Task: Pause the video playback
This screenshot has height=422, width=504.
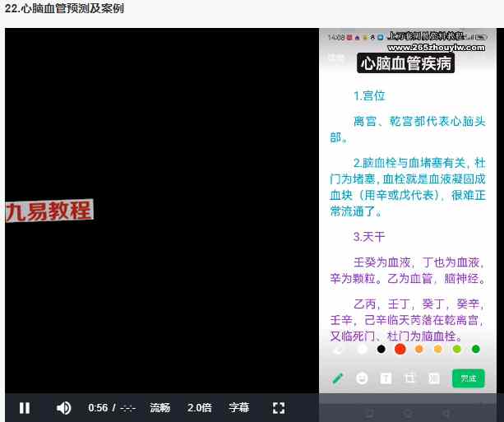Action: [x=25, y=407]
